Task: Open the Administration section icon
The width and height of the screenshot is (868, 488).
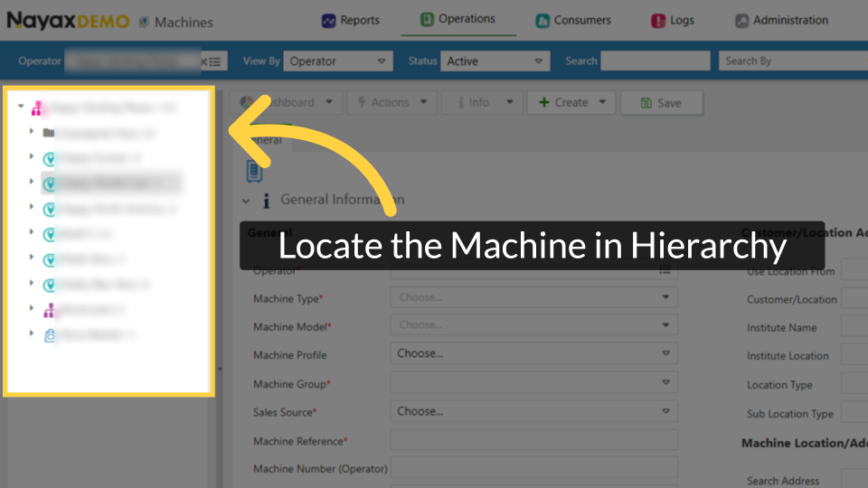Action: click(741, 21)
